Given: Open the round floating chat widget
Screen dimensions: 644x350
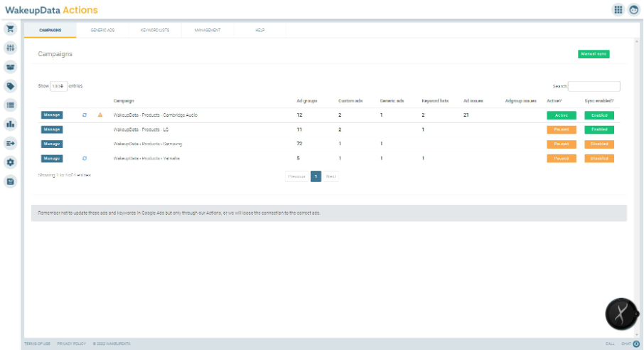Looking at the screenshot, I should [621, 314].
